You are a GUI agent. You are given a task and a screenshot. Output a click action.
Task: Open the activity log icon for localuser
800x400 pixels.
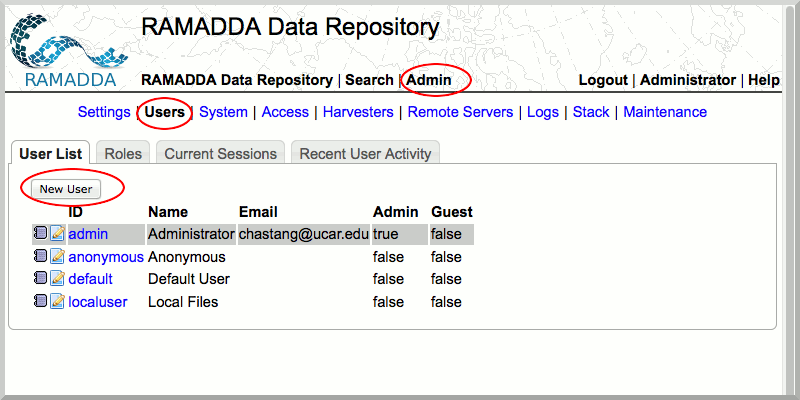(x=40, y=302)
